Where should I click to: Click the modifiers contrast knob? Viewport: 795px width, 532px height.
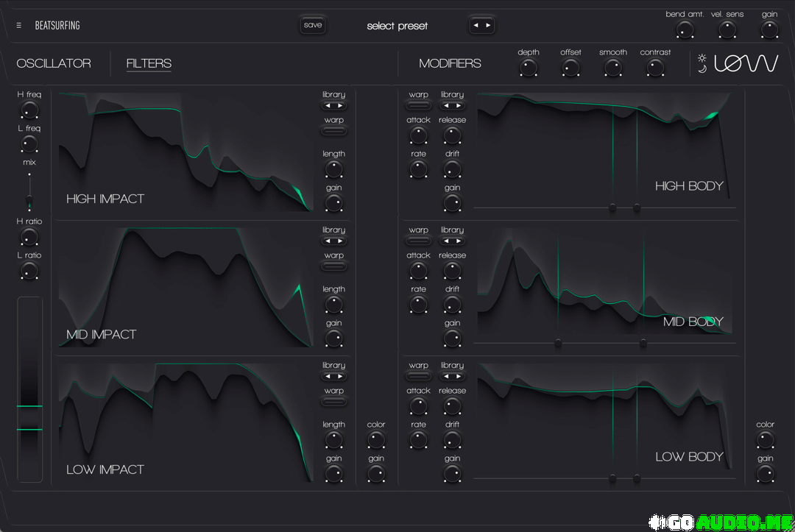(x=655, y=68)
